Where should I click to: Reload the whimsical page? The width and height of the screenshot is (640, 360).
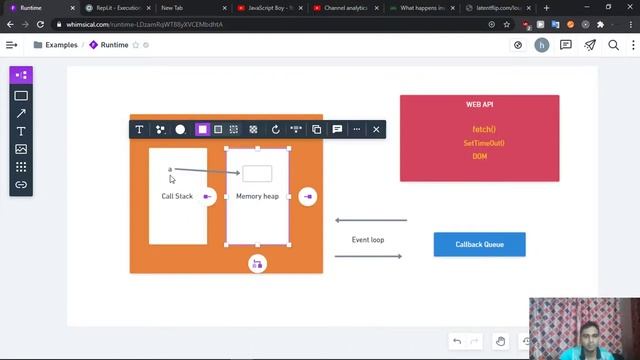click(x=40, y=24)
